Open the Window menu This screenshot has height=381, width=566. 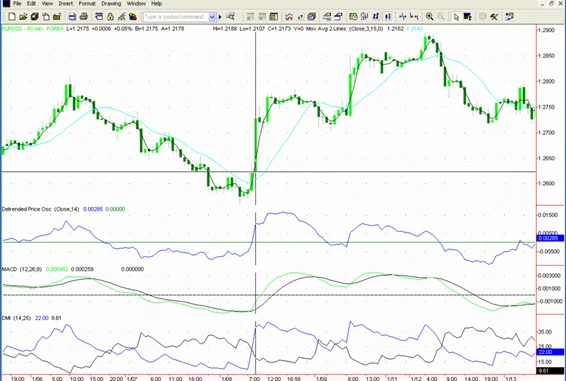pyautogui.click(x=136, y=4)
